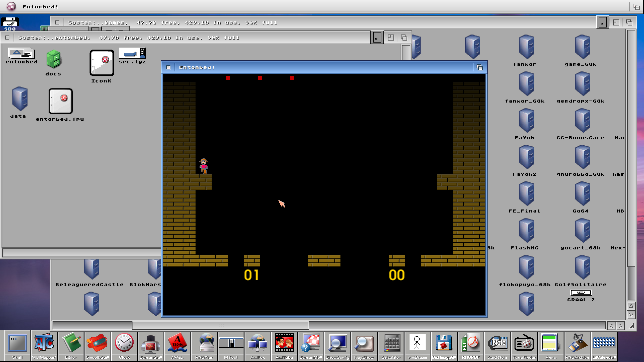Click the docs drawer icon
Image resolution: width=644 pixels, height=362 pixels.
tap(53, 60)
